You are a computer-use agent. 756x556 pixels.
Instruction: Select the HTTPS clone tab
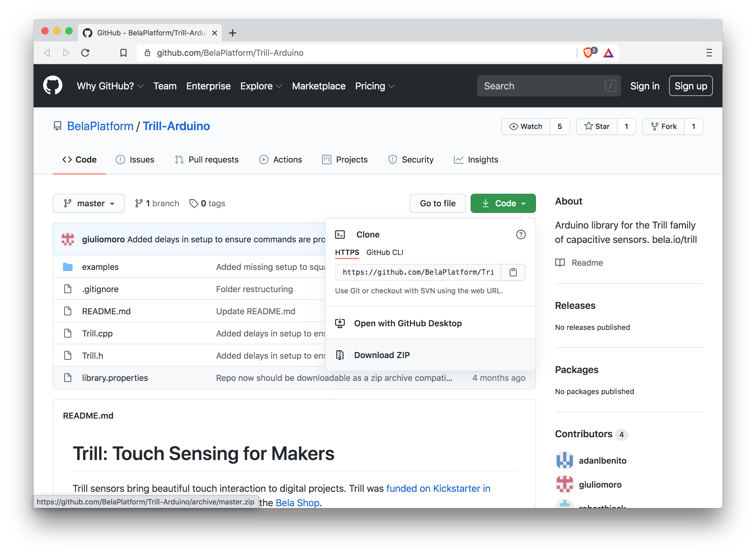pos(347,253)
